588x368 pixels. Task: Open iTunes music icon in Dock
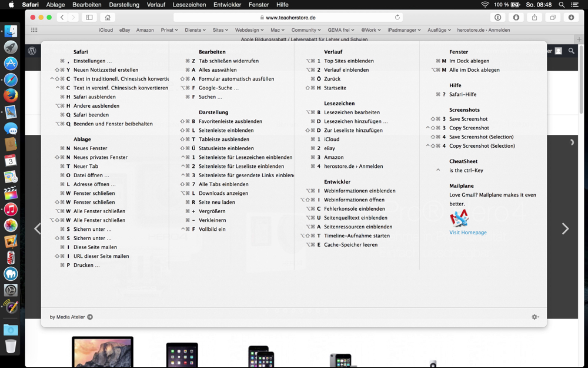(x=11, y=209)
